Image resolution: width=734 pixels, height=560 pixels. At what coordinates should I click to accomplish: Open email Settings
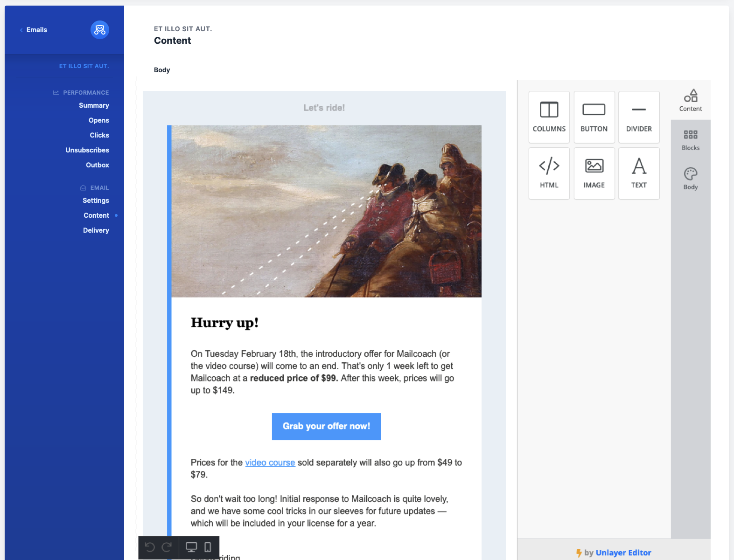(x=96, y=200)
